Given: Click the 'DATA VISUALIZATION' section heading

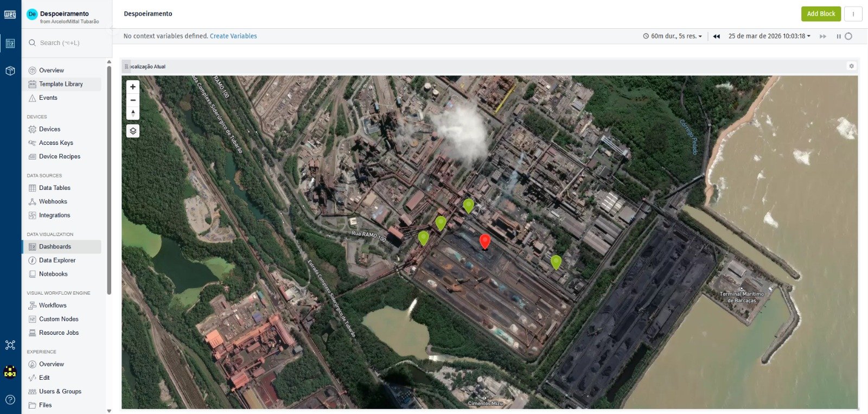Looking at the screenshot, I should [x=50, y=234].
